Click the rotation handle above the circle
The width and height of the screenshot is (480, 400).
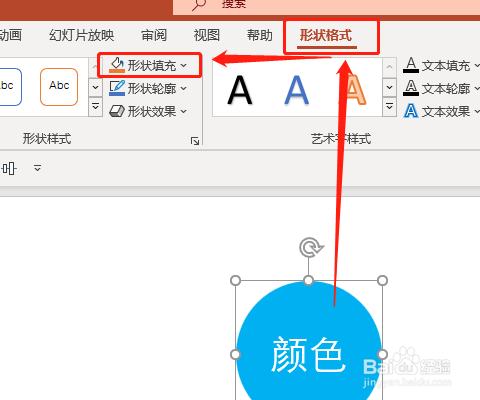tap(311, 247)
